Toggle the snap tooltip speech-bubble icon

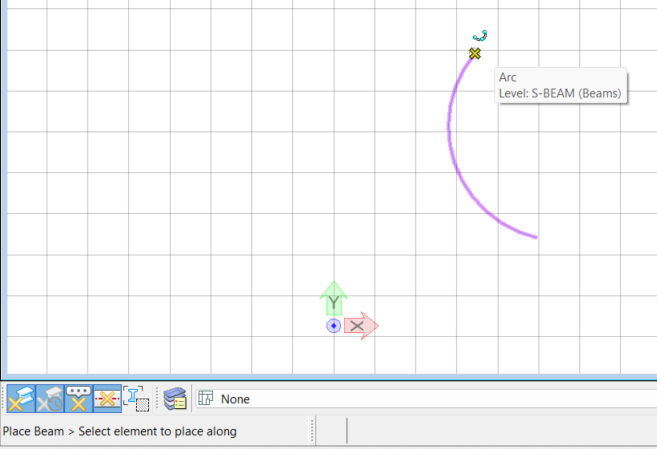78,399
